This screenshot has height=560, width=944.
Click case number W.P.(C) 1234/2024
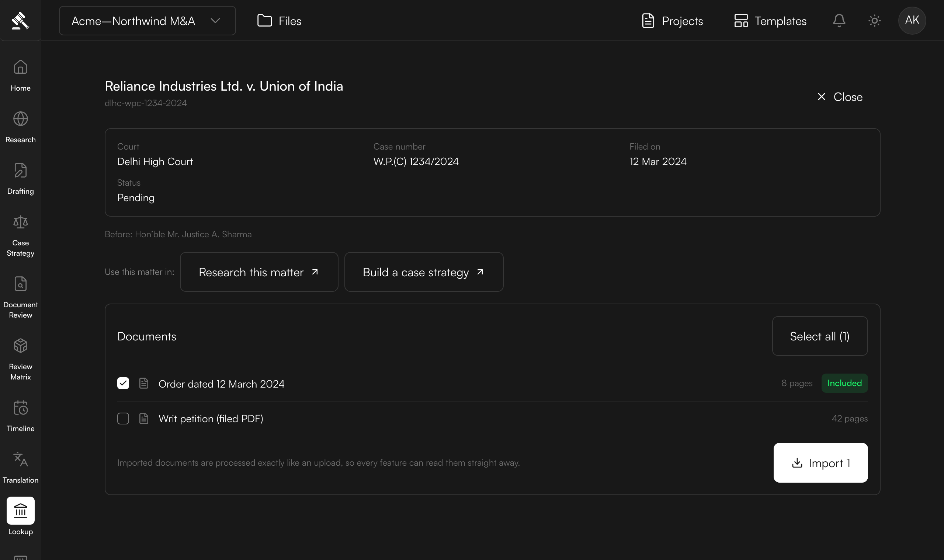coord(416,161)
